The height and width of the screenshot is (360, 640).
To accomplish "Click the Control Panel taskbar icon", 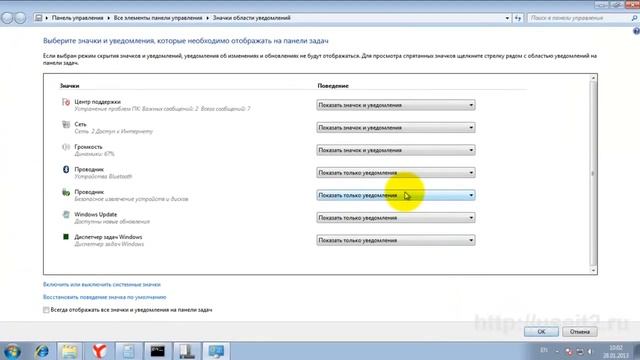I will coord(216,351).
